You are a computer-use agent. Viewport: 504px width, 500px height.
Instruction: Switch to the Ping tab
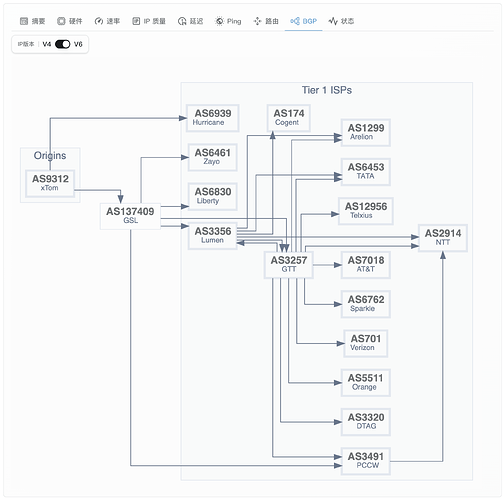click(229, 21)
